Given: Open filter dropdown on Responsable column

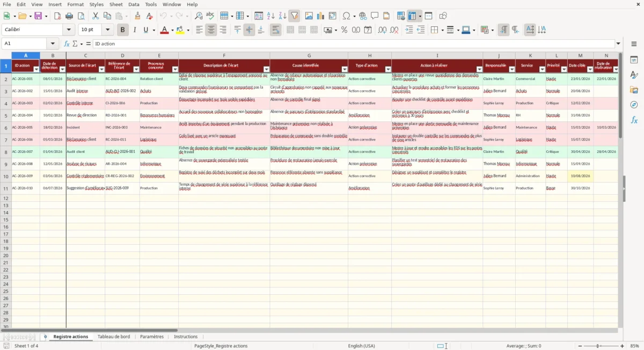Looking at the screenshot, I should pyautogui.click(x=511, y=69).
